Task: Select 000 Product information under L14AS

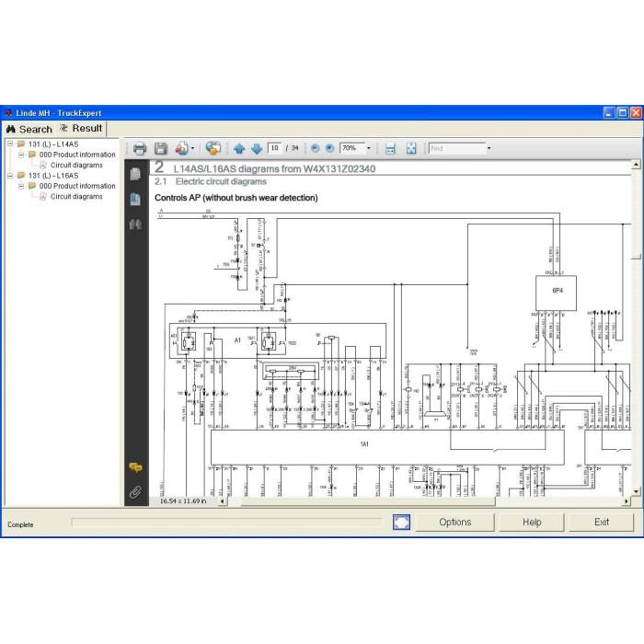Action: tap(77, 155)
